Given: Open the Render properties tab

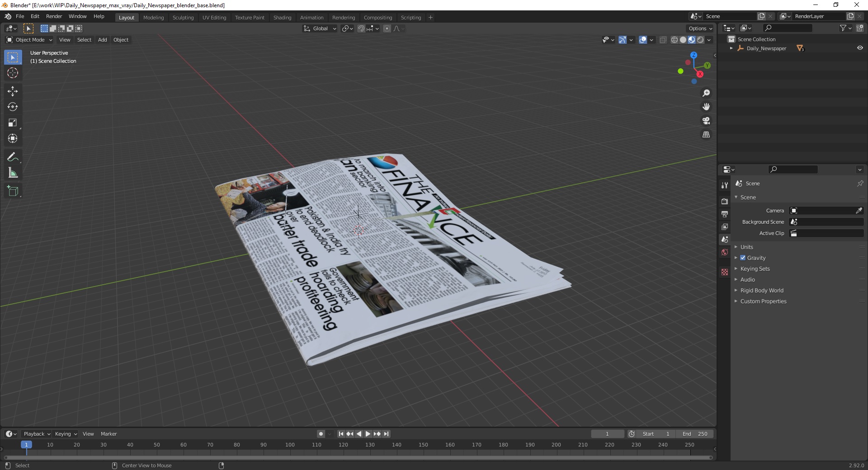Looking at the screenshot, I should click(725, 201).
